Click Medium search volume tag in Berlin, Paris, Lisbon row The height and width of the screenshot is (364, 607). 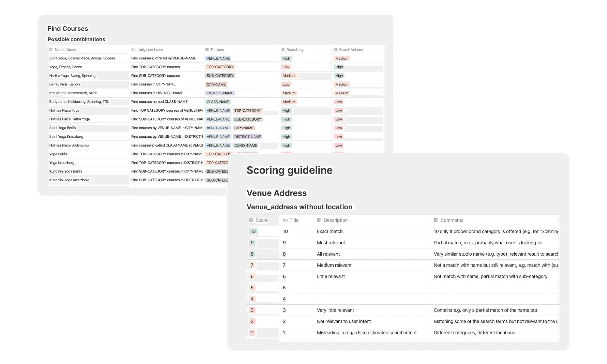342,84
